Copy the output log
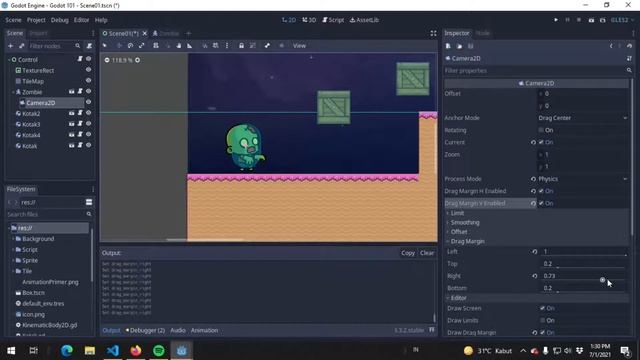The width and height of the screenshot is (640, 360). [408, 253]
